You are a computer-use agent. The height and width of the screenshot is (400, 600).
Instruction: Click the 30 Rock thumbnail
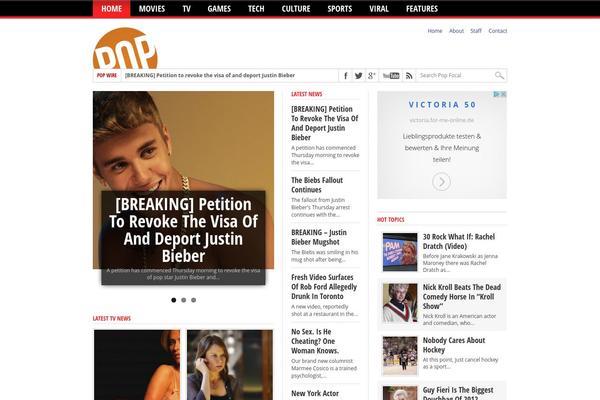(400, 252)
